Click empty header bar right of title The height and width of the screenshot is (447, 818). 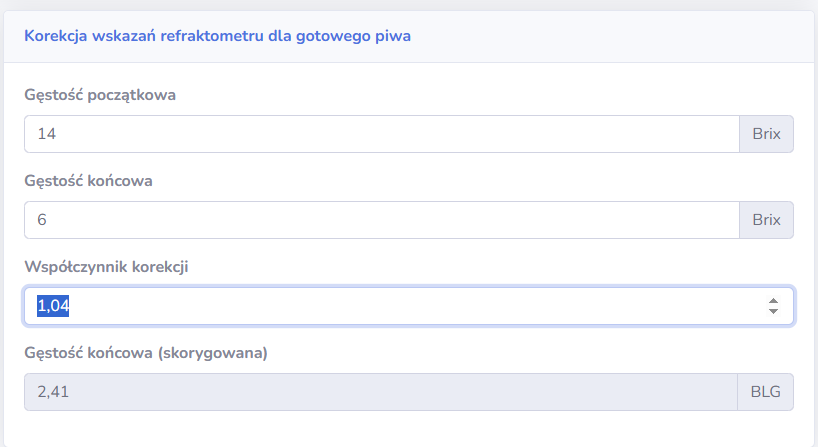coord(620,36)
